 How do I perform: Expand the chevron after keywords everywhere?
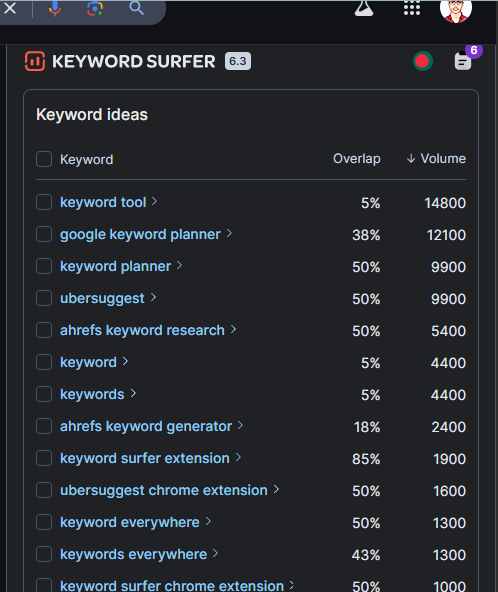point(215,553)
